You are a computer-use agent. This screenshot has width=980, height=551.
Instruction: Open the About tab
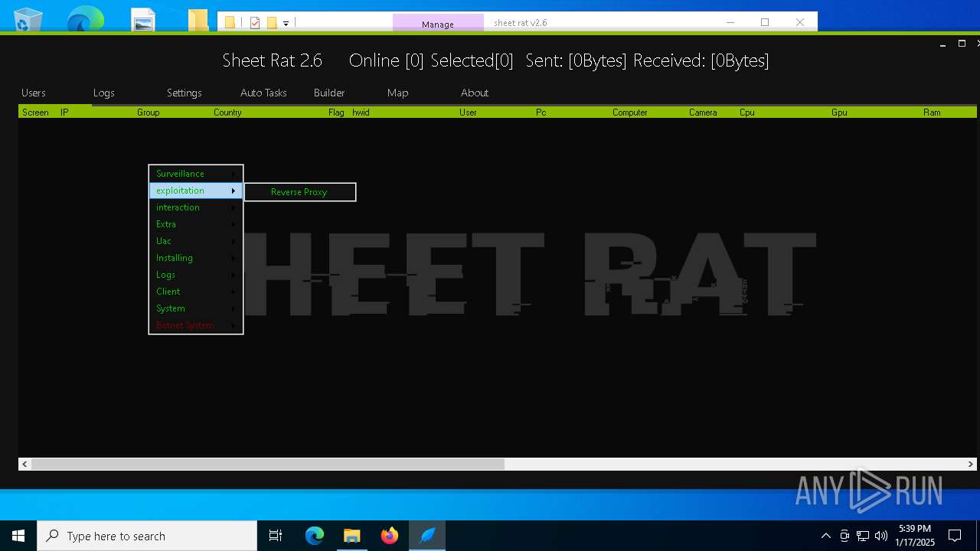tap(475, 93)
